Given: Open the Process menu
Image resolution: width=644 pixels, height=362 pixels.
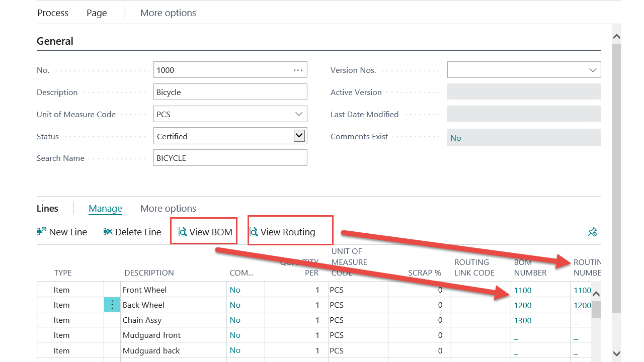Looking at the screenshot, I should 53,13.
